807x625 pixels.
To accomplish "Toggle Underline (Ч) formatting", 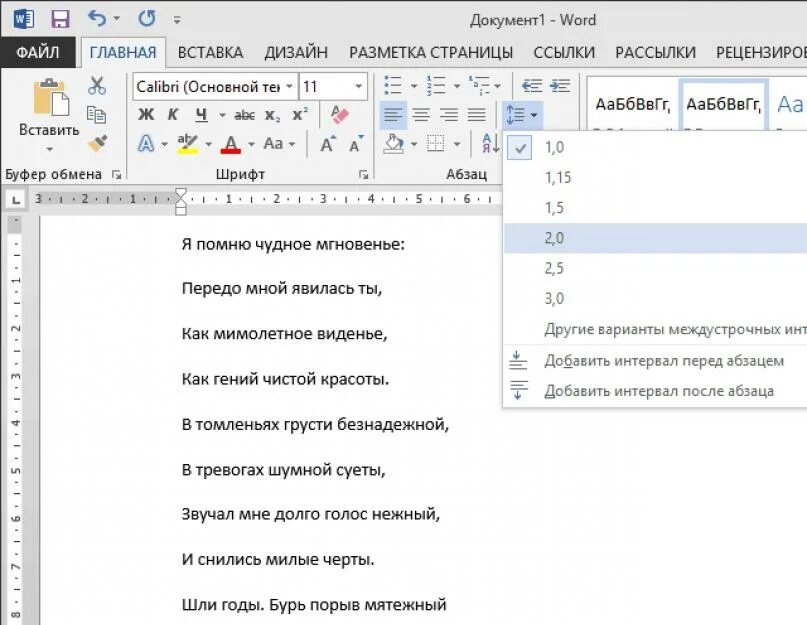I will (201, 115).
